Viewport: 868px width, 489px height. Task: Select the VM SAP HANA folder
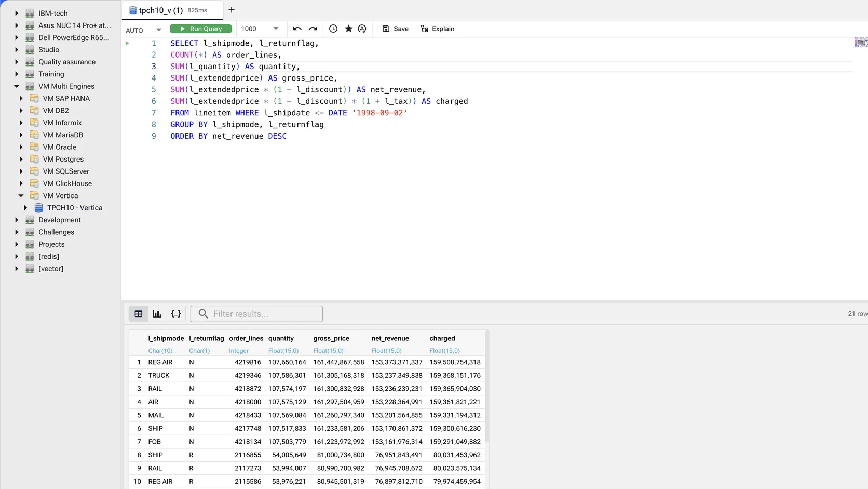tap(66, 98)
